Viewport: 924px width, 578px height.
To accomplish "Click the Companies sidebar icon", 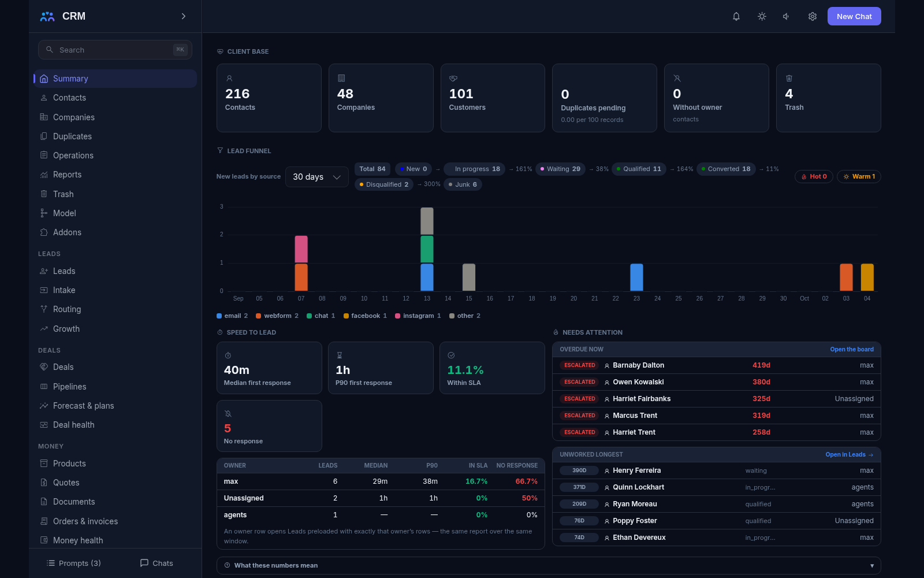I will tap(44, 117).
